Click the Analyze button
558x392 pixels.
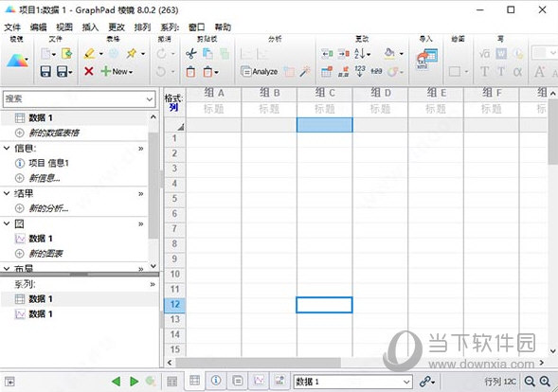pos(259,72)
